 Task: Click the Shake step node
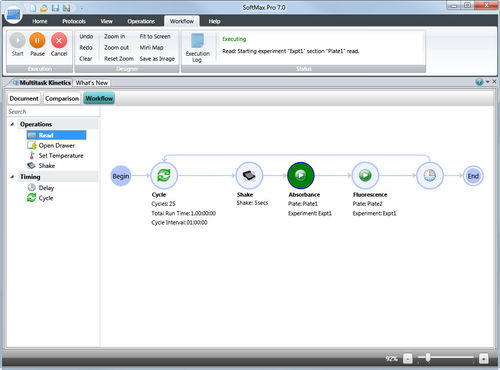[249, 175]
